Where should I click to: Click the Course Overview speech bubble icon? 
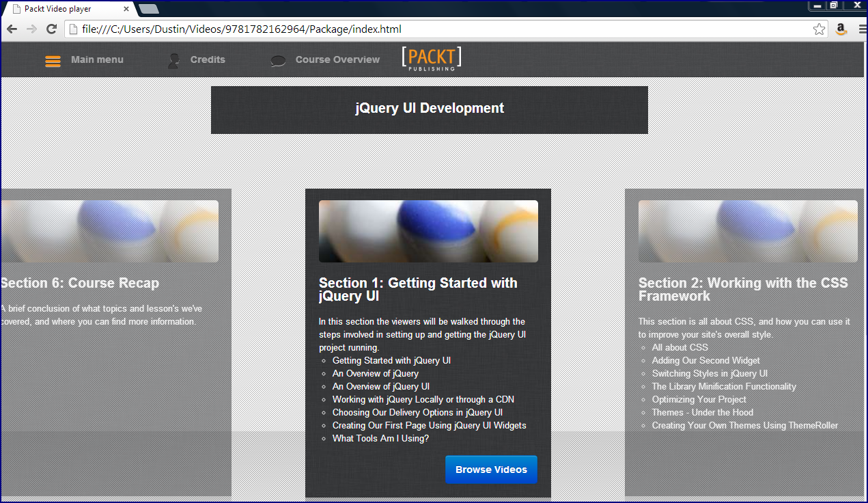[x=278, y=60]
